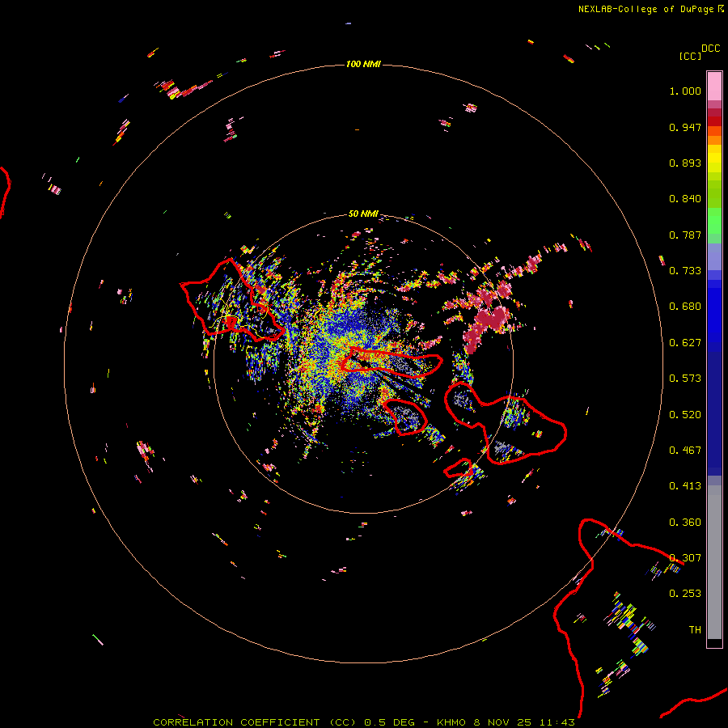728x728 pixels.
Task: Select the 1.000 legend value
Action: pos(685,91)
